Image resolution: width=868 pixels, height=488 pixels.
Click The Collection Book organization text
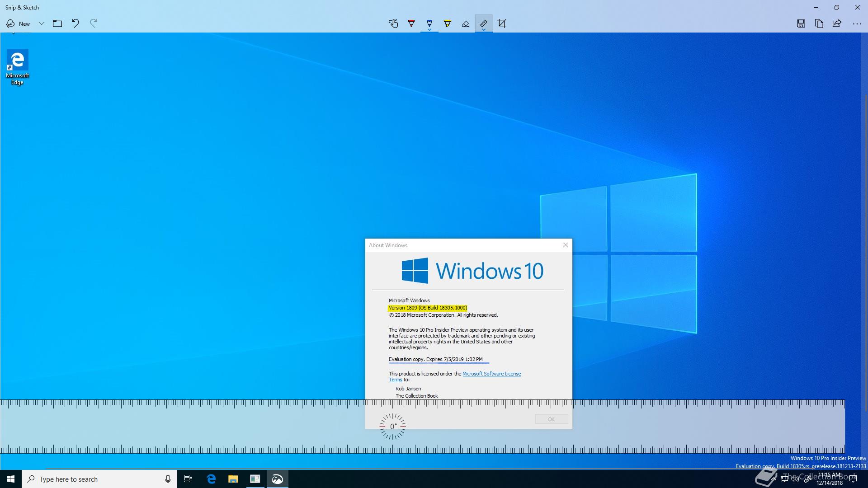point(417,396)
